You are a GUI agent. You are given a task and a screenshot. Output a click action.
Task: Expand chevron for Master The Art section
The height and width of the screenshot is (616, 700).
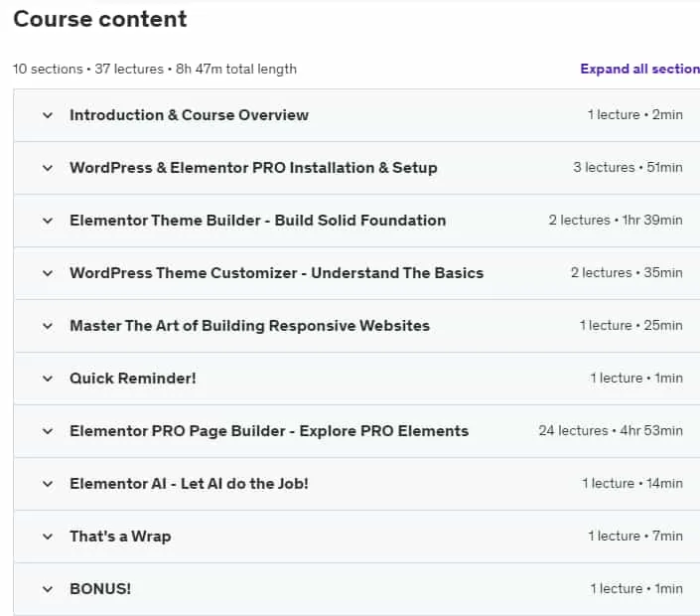[48, 326]
